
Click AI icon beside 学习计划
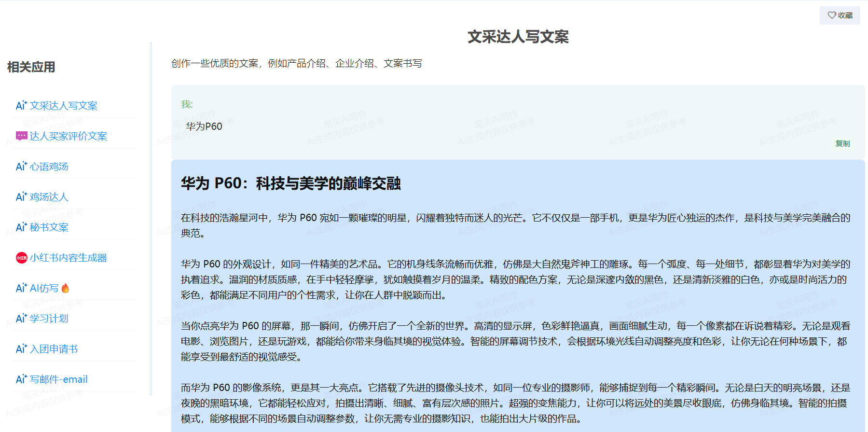tap(21, 318)
